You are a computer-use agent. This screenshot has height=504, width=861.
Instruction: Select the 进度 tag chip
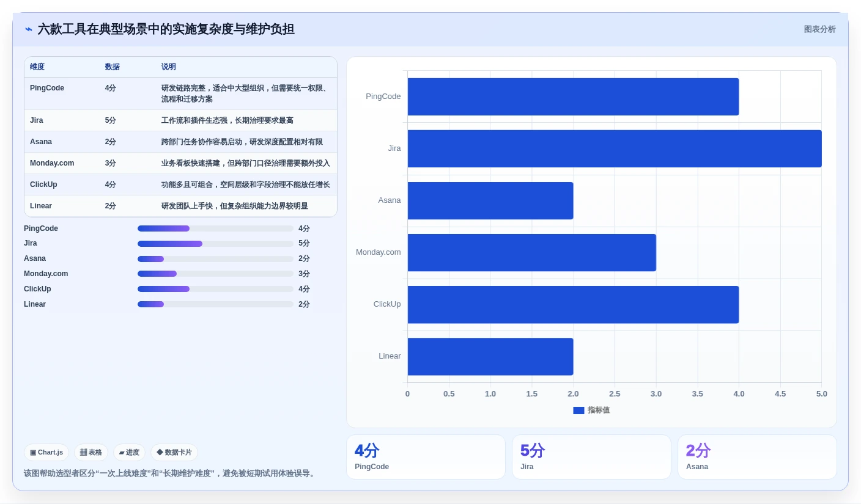(129, 453)
